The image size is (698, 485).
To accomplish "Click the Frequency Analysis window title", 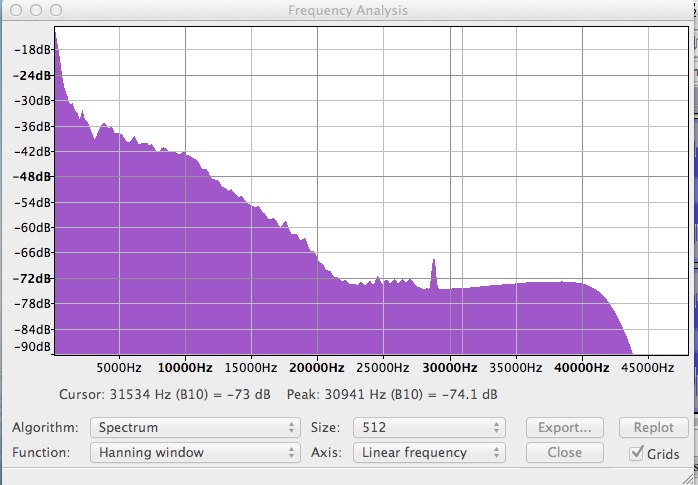I will tap(348, 10).
